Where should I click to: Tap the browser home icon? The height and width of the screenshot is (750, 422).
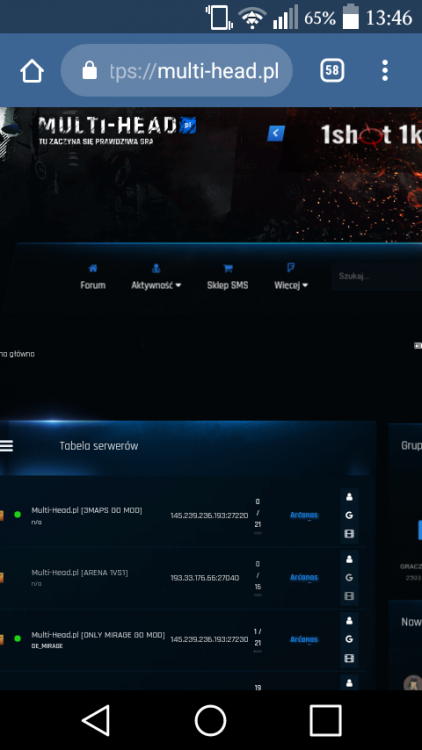pos(32,71)
